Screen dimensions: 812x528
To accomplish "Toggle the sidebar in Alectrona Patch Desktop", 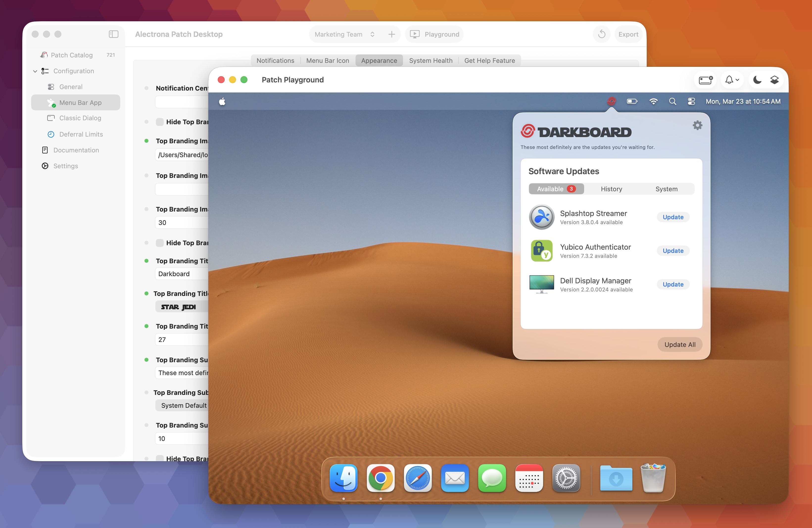I will click(113, 34).
